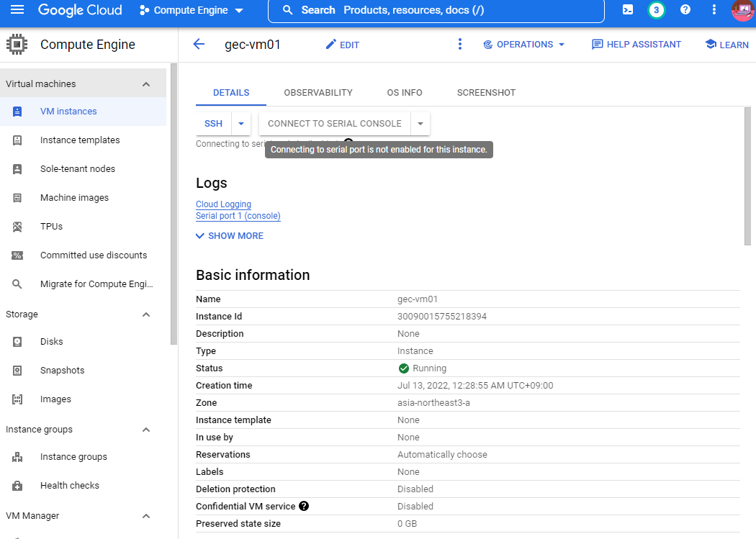Viewport: 756px width, 539px height.
Task: Open the hamburger navigation menu
Action: (17, 9)
